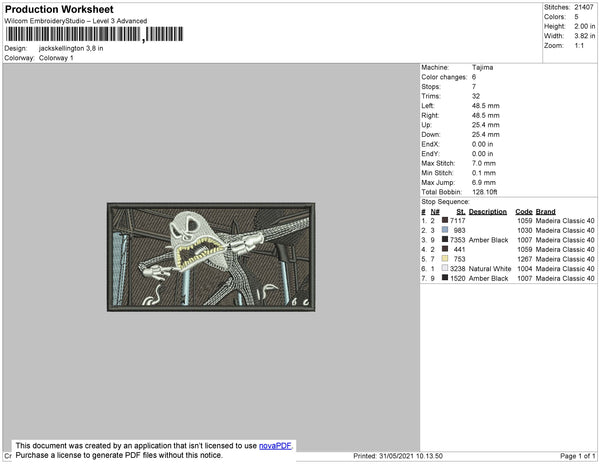
Task: Pick the brown color swatch for thread 441
Action: (x=445, y=249)
